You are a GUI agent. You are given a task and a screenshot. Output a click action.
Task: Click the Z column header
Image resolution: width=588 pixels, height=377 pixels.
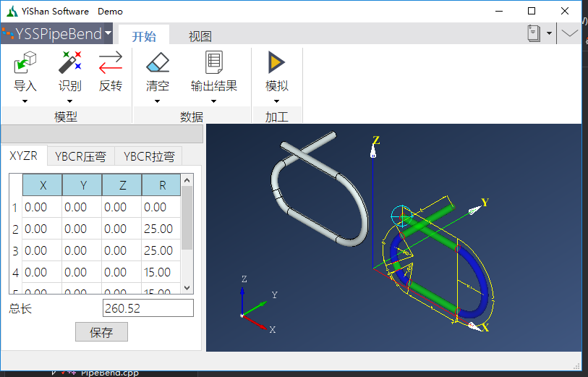[x=122, y=185]
